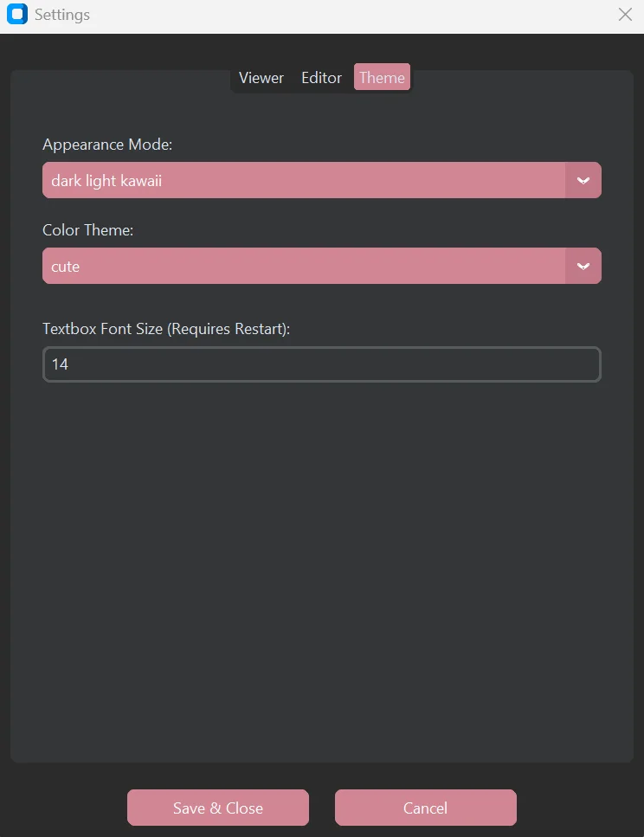The width and height of the screenshot is (644, 837).
Task: Close the Settings window with the X
Action: coord(625,15)
